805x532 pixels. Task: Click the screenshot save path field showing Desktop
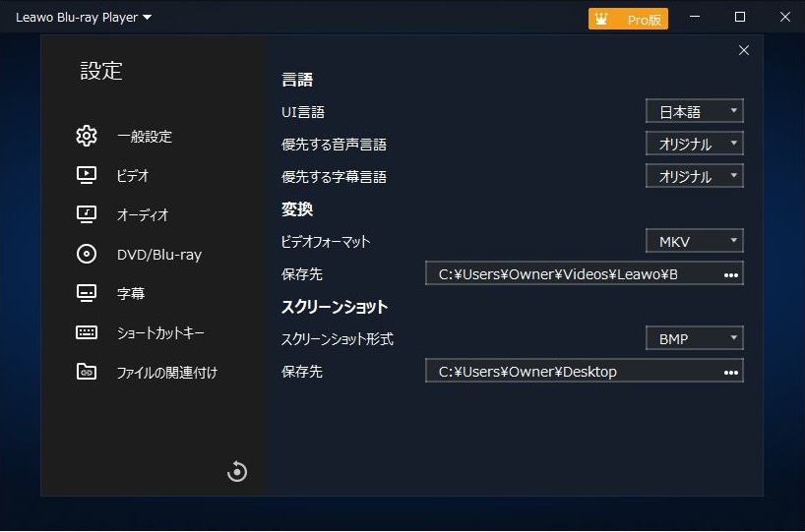571,372
